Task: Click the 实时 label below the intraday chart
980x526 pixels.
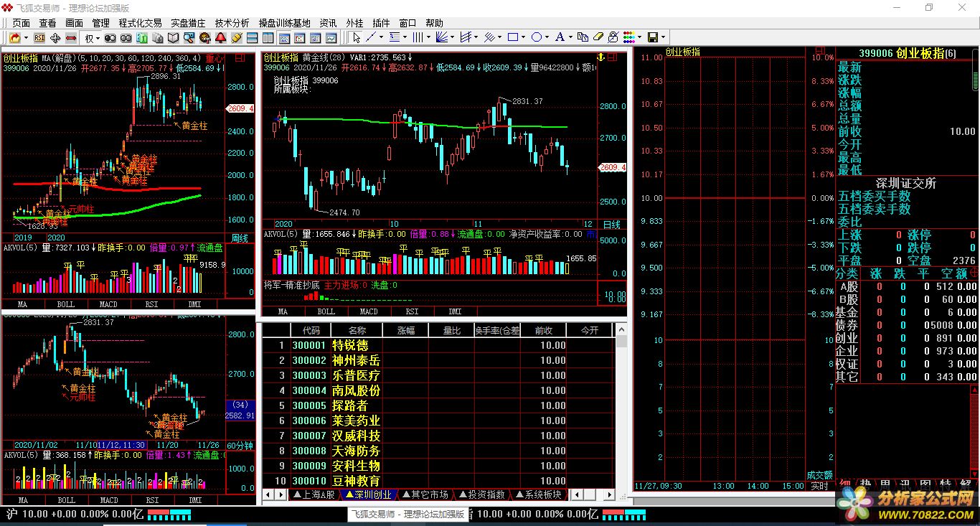Action: [x=819, y=486]
